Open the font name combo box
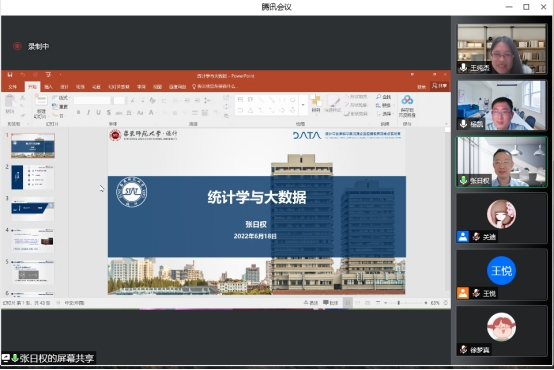 point(93,101)
